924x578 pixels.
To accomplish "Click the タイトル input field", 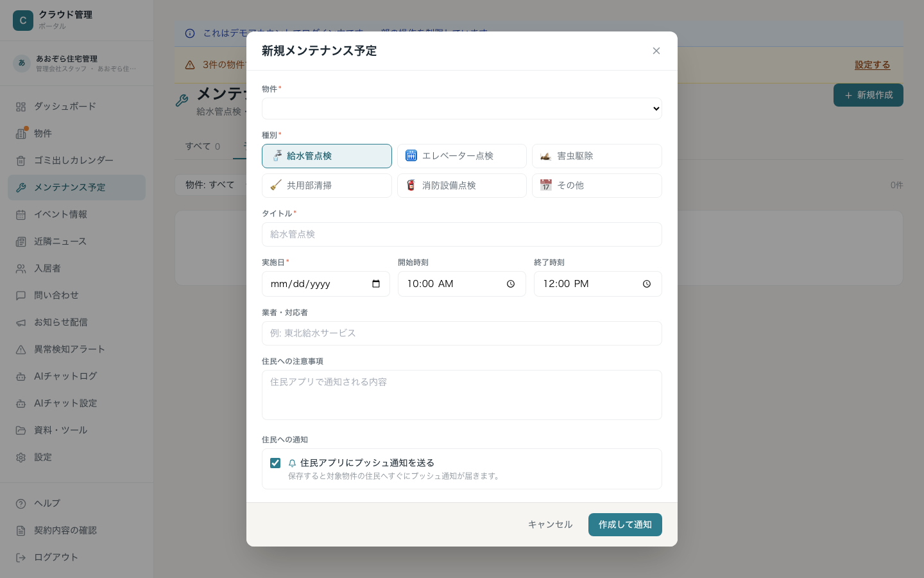I will [462, 234].
